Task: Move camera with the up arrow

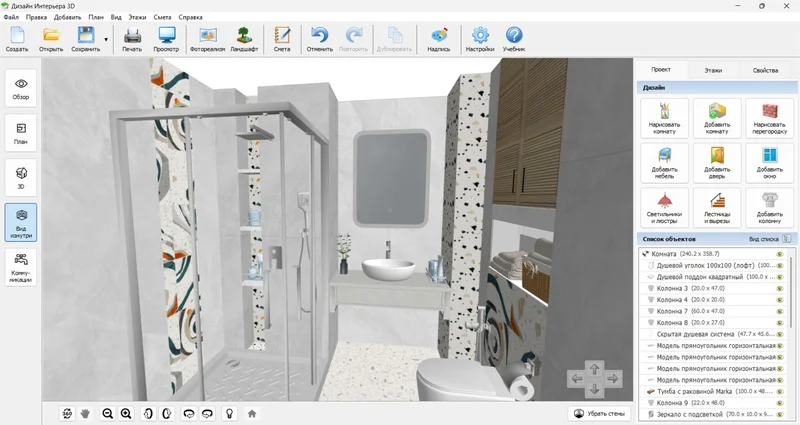Action: coord(594,368)
